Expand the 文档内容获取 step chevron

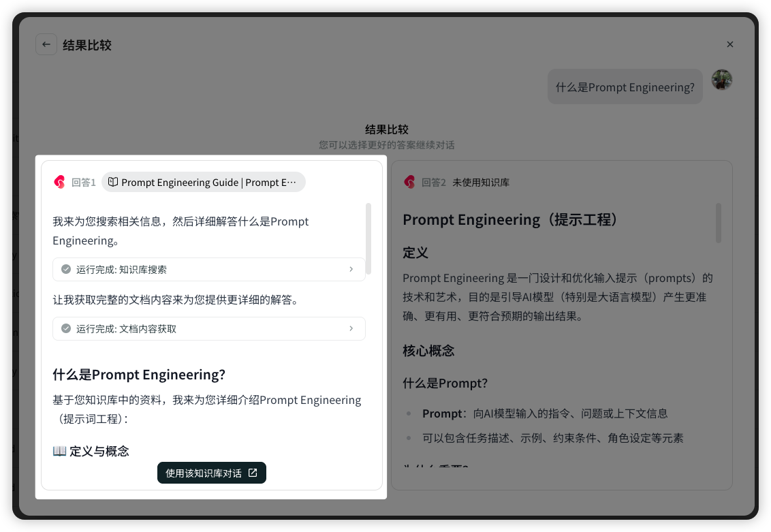351,328
